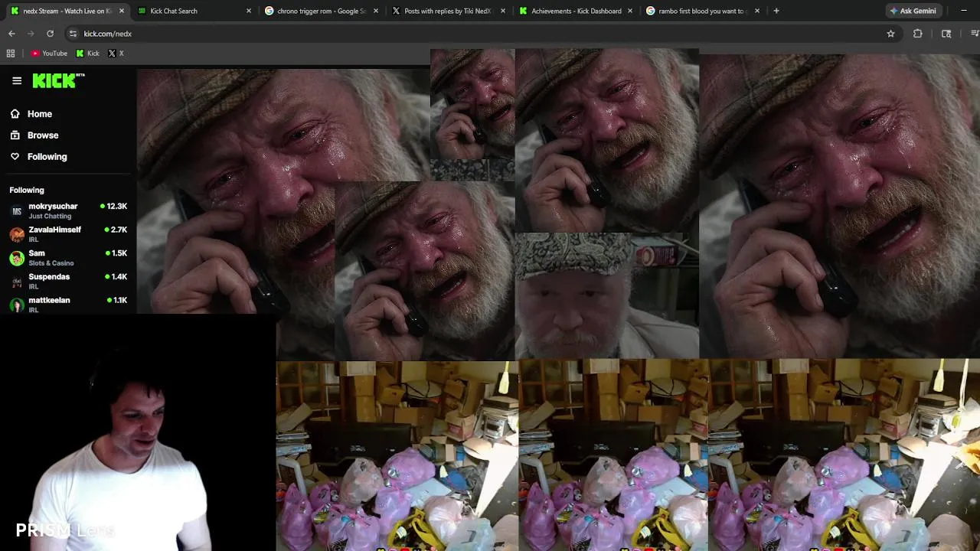Click the Following heart icon
This screenshot has width=980, height=551.
click(15, 156)
